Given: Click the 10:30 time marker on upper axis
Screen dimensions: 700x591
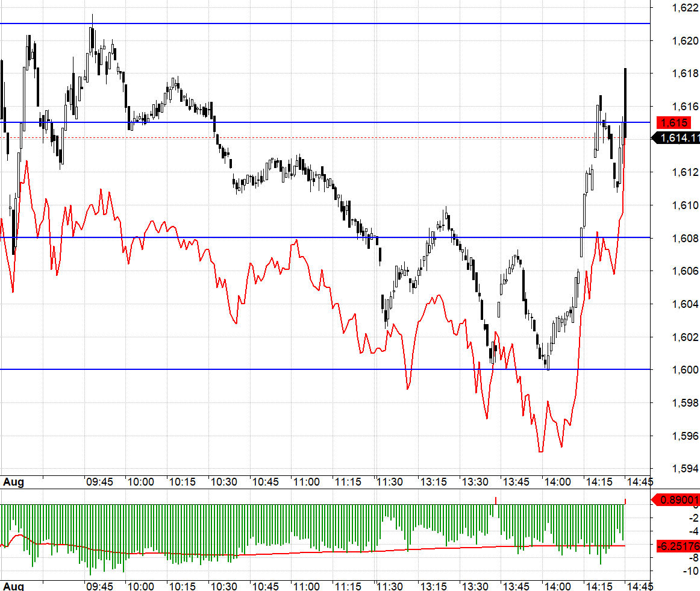Looking at the screenshot, I should 223,482.
